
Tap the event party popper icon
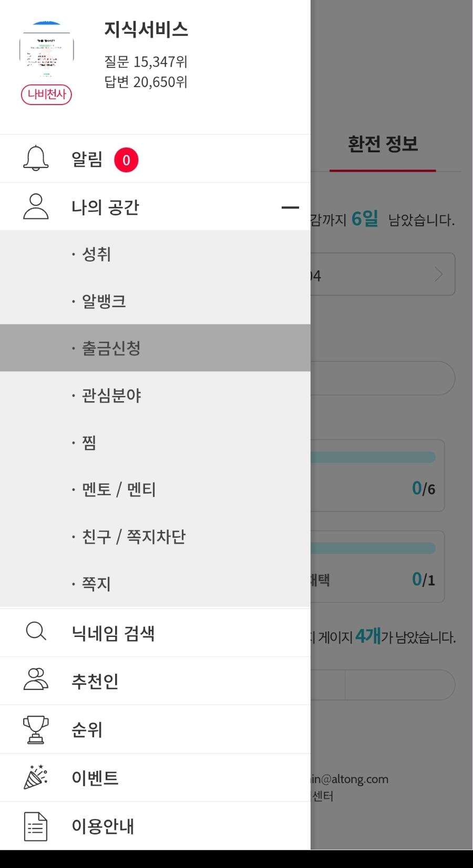pyautogui.click(x=36, y=777)
